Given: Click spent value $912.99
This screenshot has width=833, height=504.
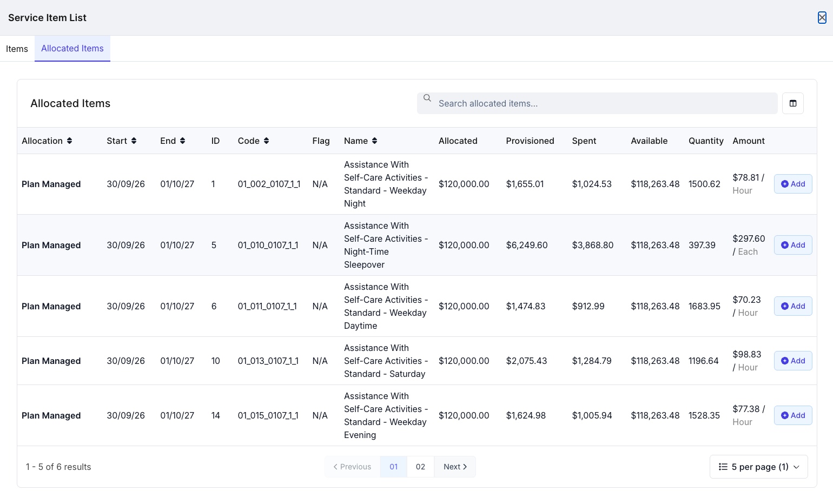Looking at the screenshot, I should tap(588, 306).
